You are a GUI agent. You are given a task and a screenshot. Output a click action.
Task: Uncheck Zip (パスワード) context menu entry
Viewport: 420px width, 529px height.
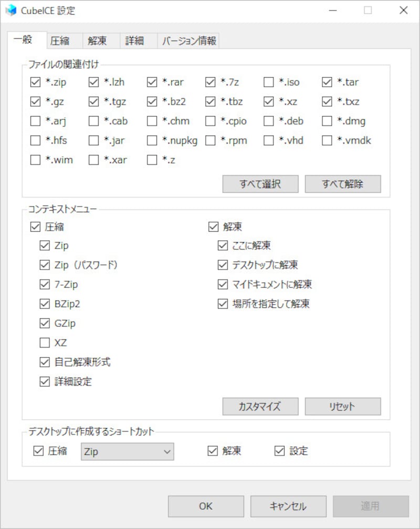point(45,265)
